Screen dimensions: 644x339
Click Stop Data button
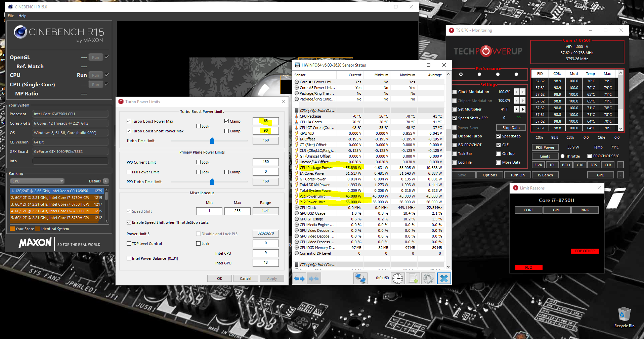(x=511, y=128)
